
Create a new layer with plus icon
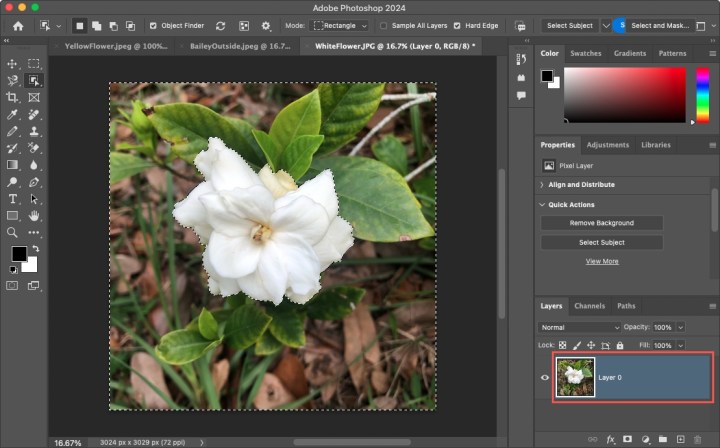tap(680, 439)
